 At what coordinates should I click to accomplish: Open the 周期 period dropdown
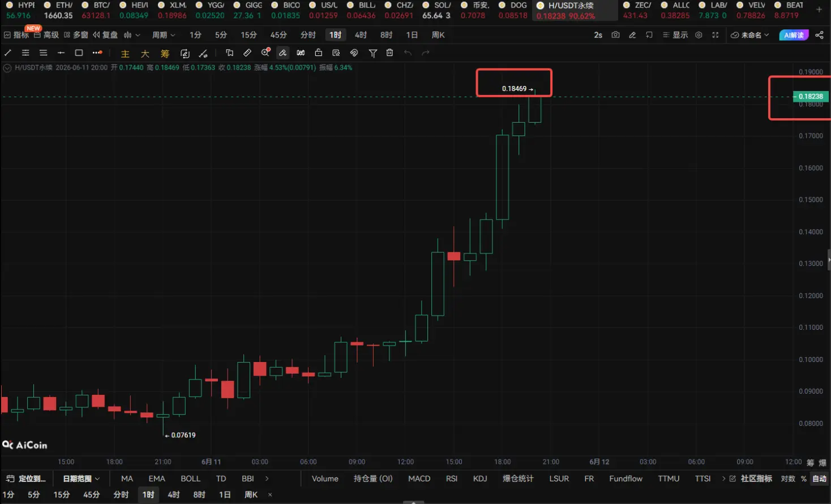coord(164,35)
